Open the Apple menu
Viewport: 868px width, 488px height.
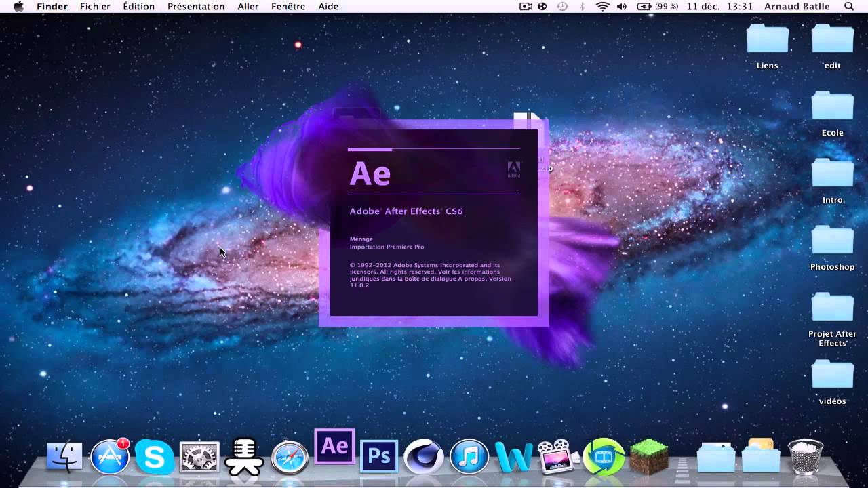[x=18, y=7]
